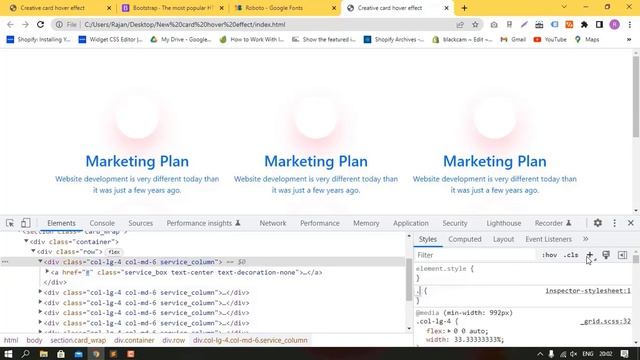The image size is (640, 360).
Task: Open tab search dropdown chevron
Action: (x=564, y=7)
